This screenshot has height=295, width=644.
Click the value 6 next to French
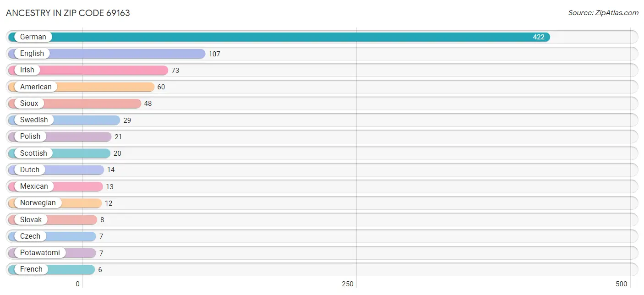click(x=100, y=270)
